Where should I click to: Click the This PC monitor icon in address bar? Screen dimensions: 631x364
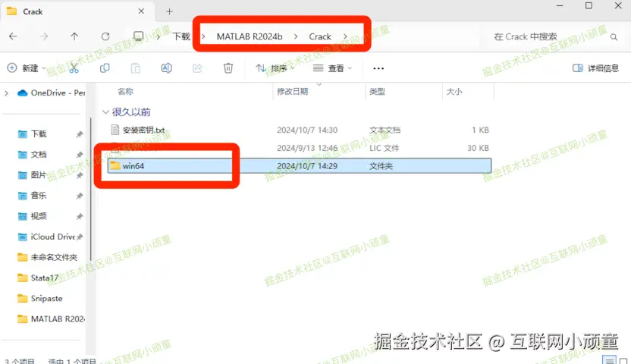(139, 36)
